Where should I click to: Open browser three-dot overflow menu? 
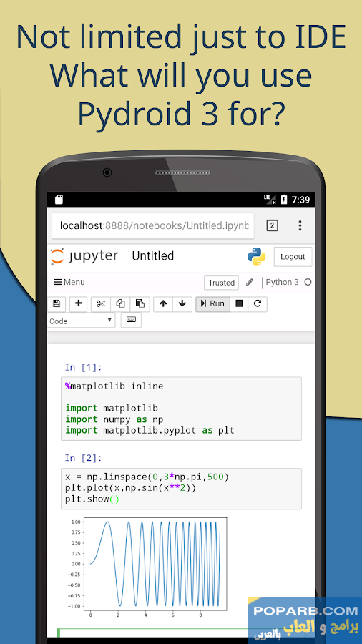pyautogui.click(x=300, y=225)
